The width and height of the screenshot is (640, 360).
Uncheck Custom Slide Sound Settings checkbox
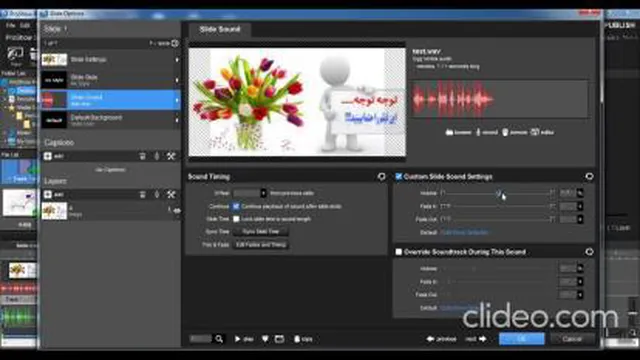click(398, 176)
